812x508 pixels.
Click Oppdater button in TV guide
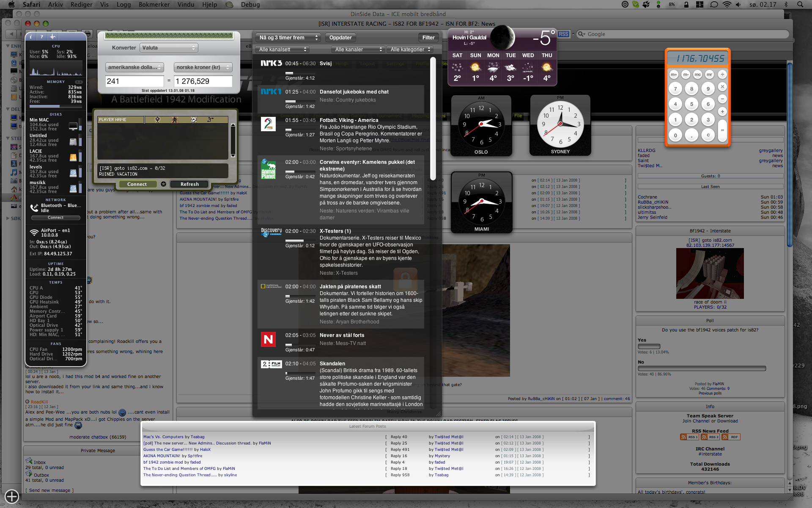[340, 38]
